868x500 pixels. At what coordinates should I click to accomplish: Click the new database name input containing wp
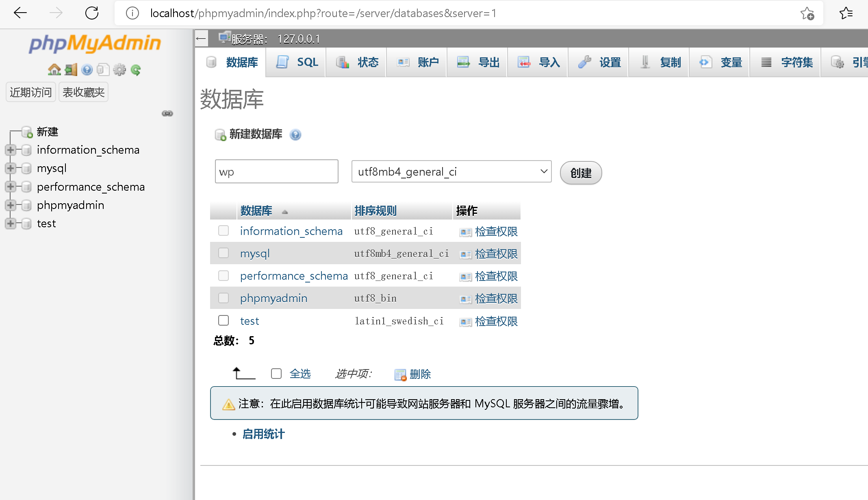[x=276, y=171]
